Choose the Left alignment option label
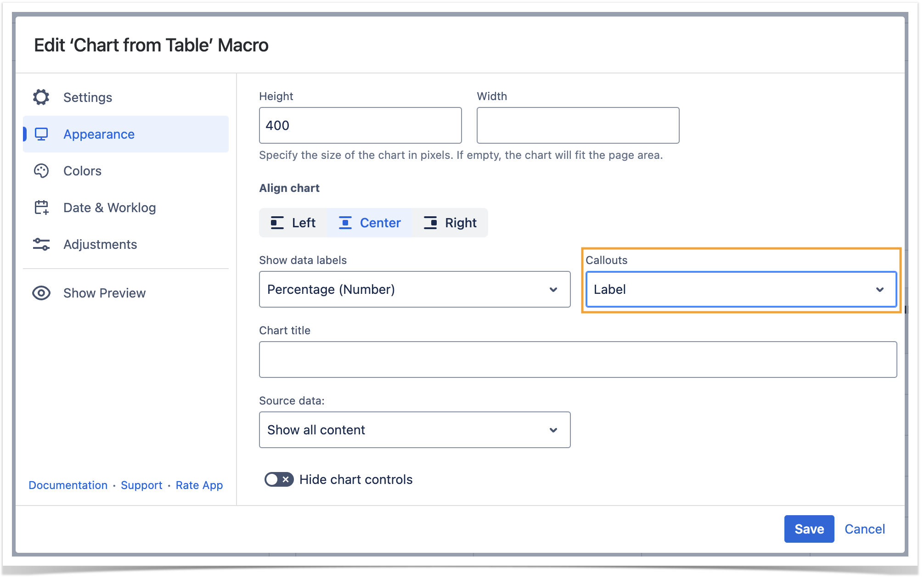 [304, 223]
